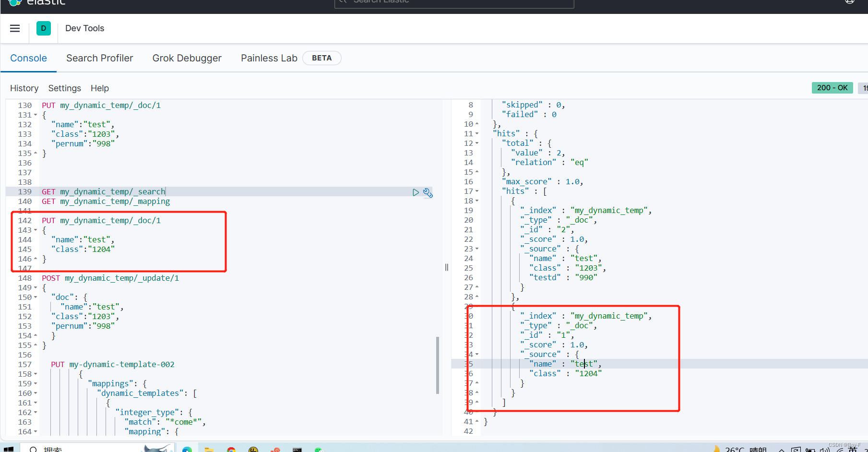Open console Settings

click(64, 88)
